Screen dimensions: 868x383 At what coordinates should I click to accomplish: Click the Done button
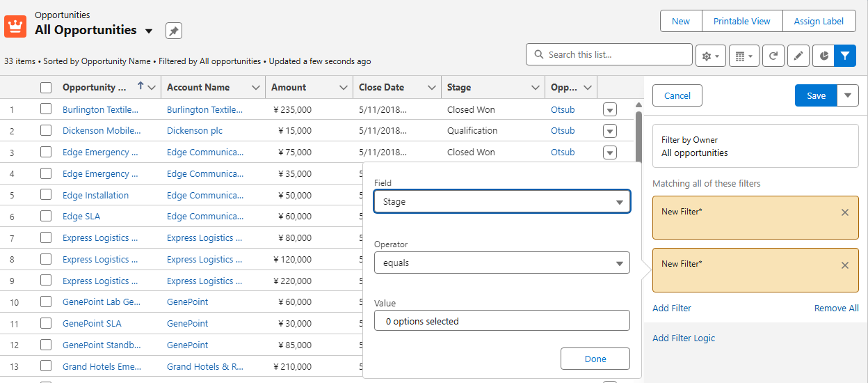coord(595,359)
